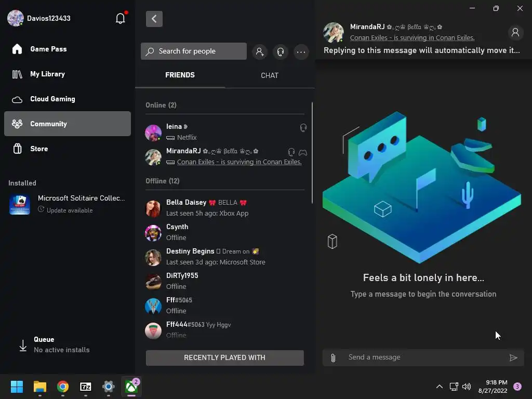This screenshot has width=532, height=399.
Task: Click the Xbox app taskbar icon
Action: point(131,387)
